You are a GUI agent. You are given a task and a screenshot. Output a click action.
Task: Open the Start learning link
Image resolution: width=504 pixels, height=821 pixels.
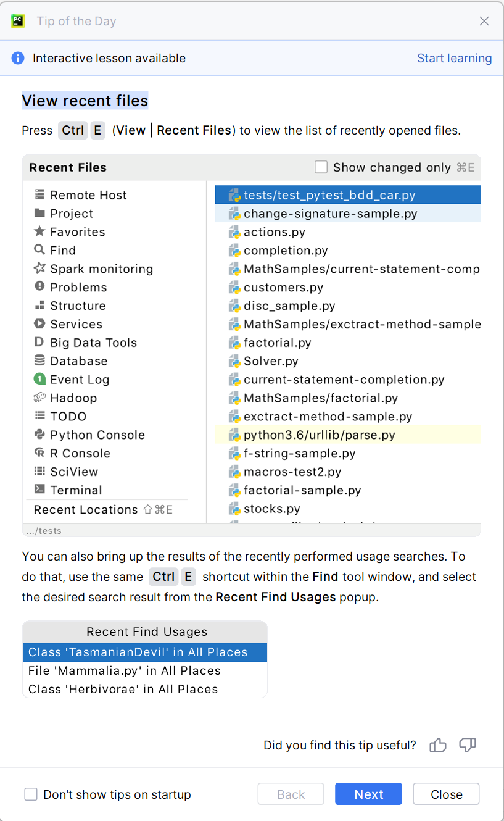click(x=454, y=59)
